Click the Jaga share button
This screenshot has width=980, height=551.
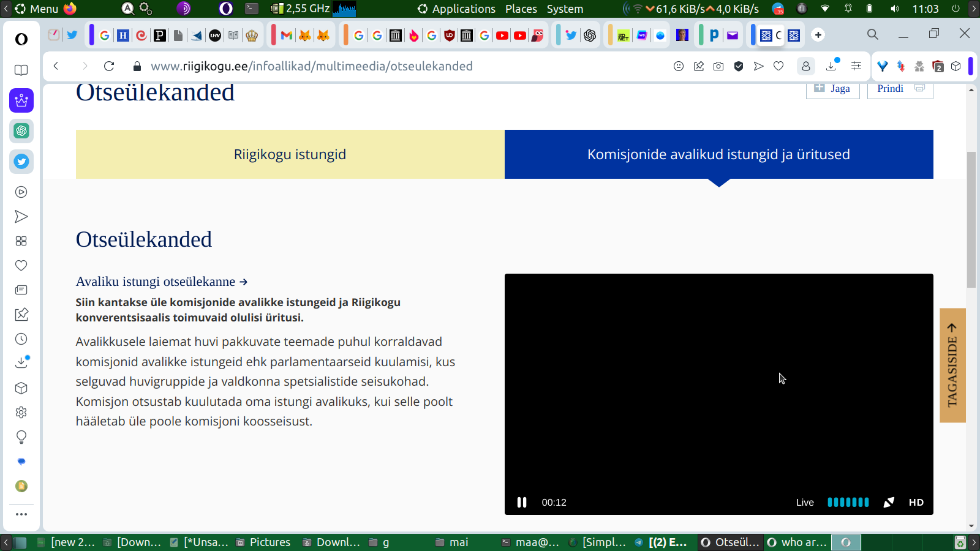[832, 89]
